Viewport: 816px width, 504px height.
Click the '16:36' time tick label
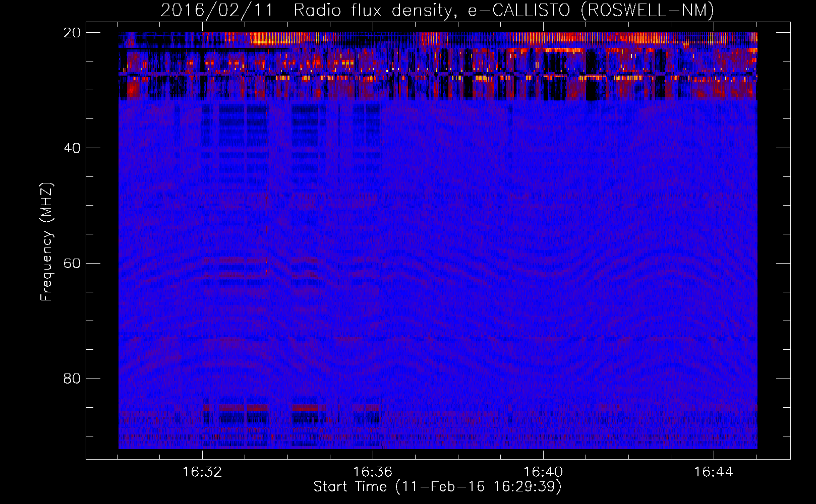(373, 472)
